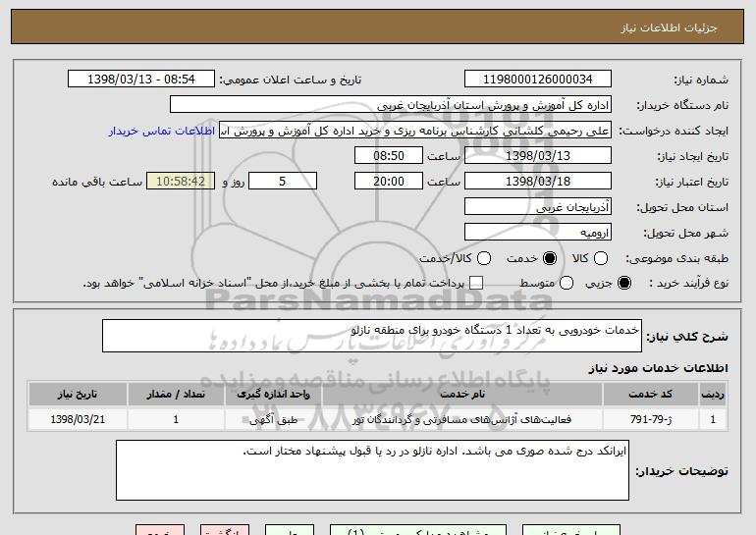Click the جزئیات اطلاعات نیاز page title
The width and height of the screenshot is (756, 535).
[669, 27]
